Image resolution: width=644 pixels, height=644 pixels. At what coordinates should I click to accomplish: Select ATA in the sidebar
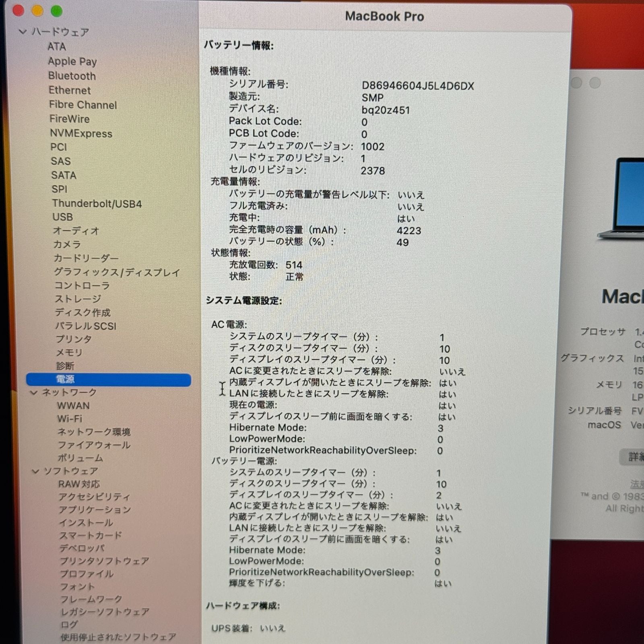57,47
